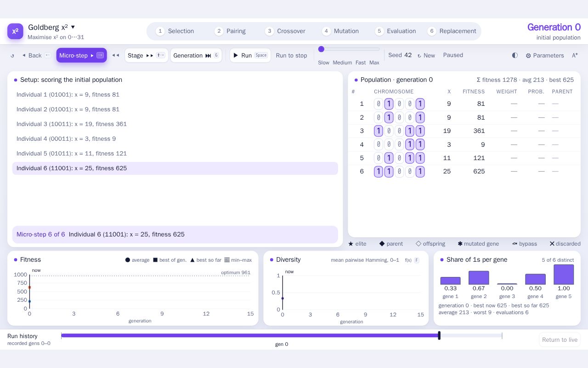
Task: Toggle best of gen. series in legend
Action: click(x=170, y=260)
